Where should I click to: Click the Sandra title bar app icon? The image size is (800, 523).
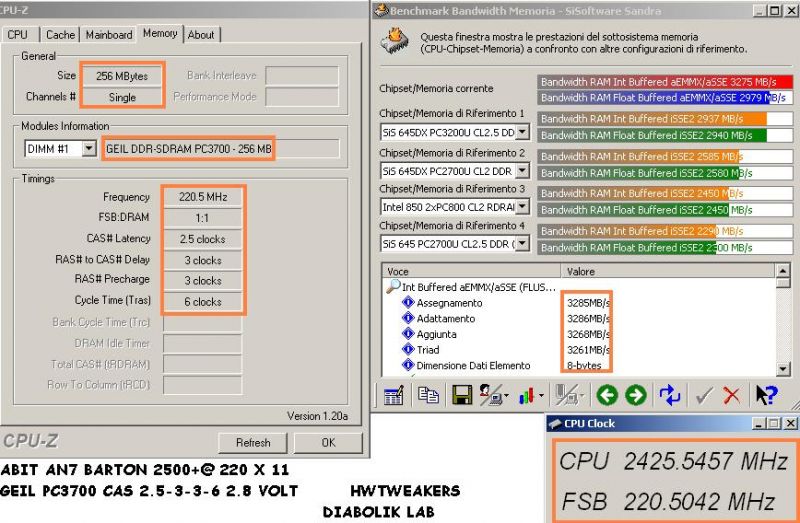point(382,10)
